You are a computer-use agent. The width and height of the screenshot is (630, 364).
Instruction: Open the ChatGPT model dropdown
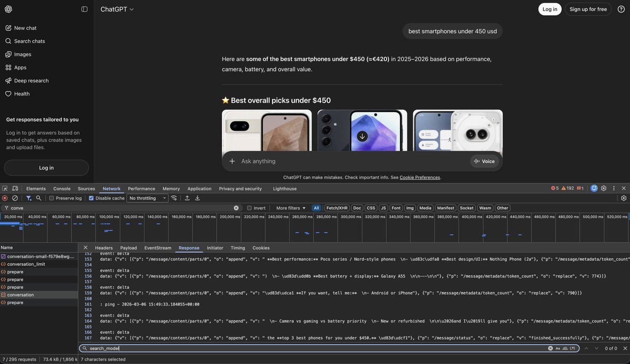(117, 9)
